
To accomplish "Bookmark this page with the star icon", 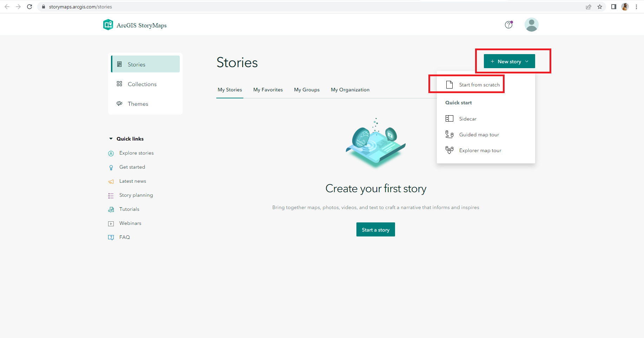I will point(600,7).
